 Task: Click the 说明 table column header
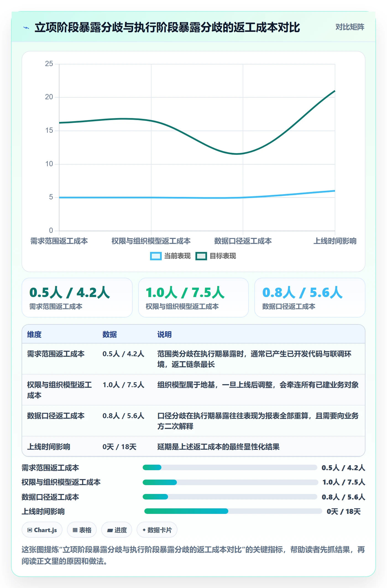coord(164,334)
